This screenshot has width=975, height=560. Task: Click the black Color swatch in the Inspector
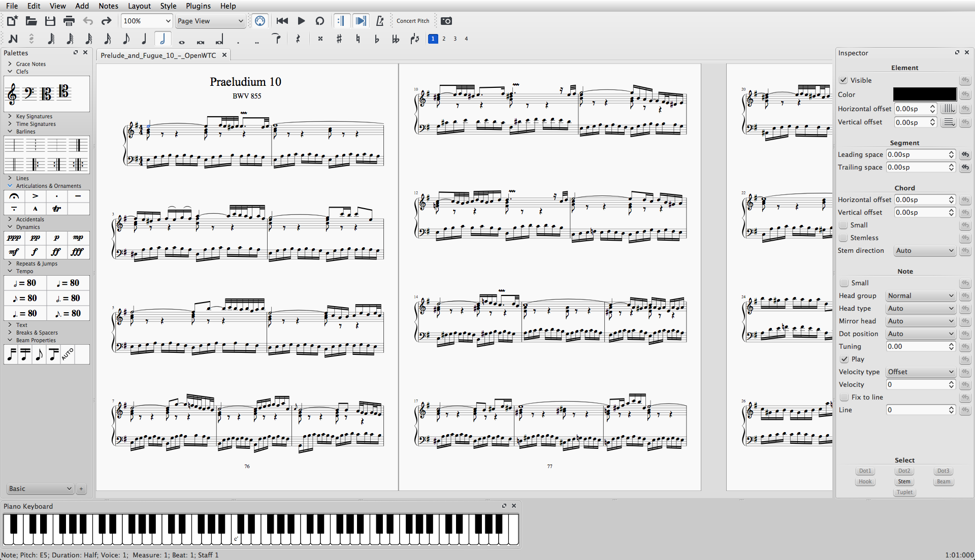(x=924, y=94)
